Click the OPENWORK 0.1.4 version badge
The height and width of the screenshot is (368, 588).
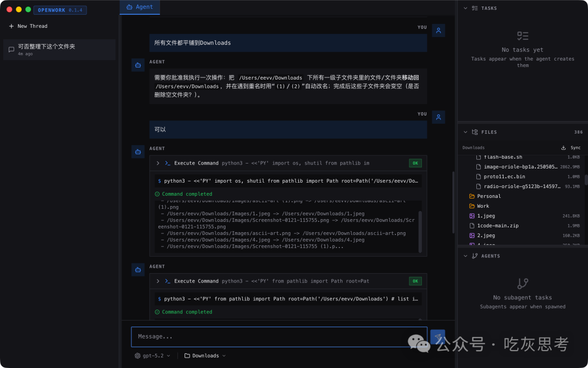coord(60,10)
